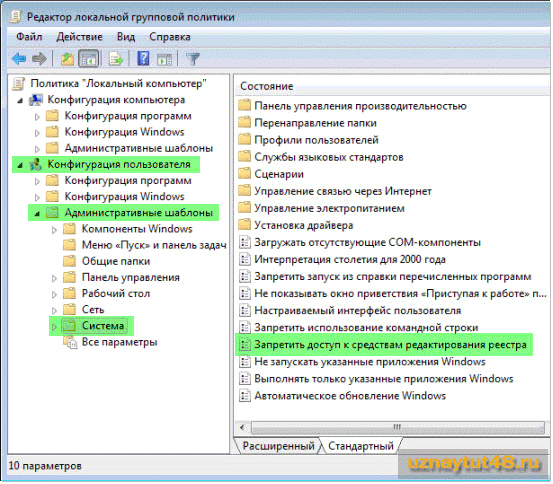553x484 pixels.
Task: Click the Back arrow toolbar icon
Action: [19, 59]
